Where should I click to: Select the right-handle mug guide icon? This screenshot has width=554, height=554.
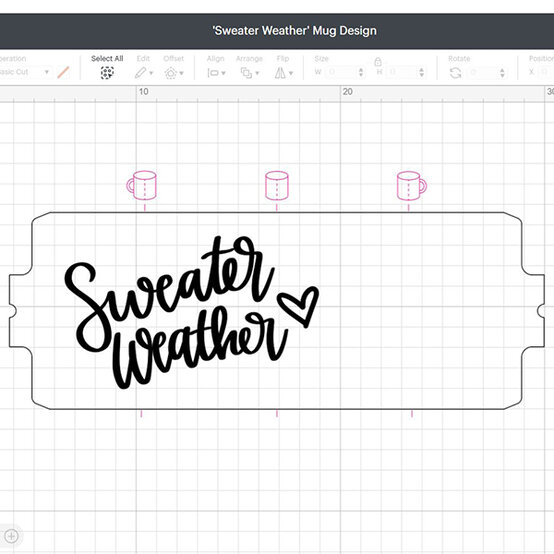click(412, 185)
